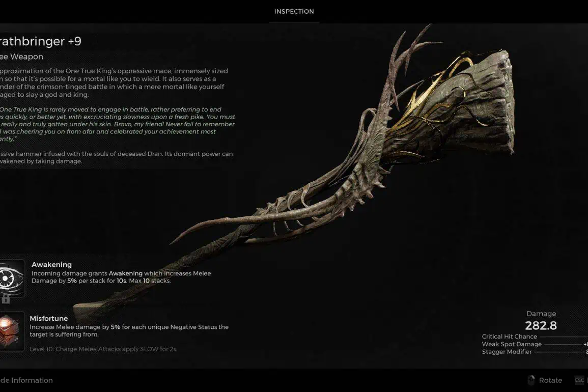
Task: Click the "Awakening" trait title
Action: 51,264
